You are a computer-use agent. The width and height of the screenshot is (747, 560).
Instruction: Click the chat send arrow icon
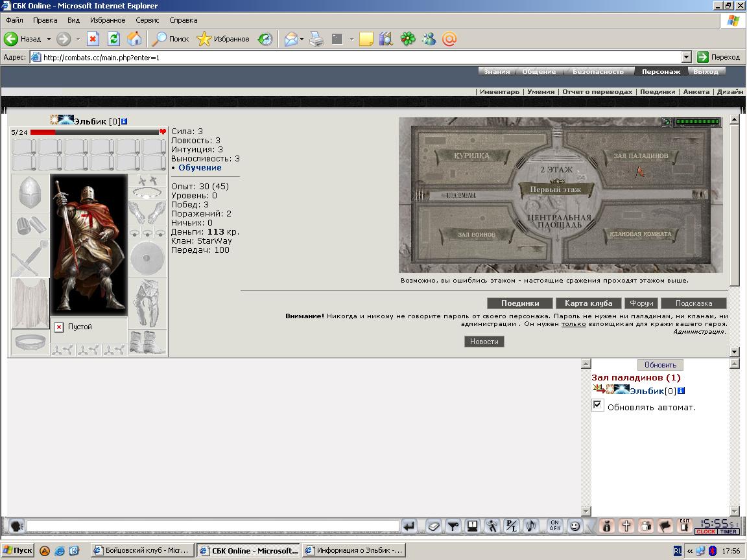(x=409, y=526)
